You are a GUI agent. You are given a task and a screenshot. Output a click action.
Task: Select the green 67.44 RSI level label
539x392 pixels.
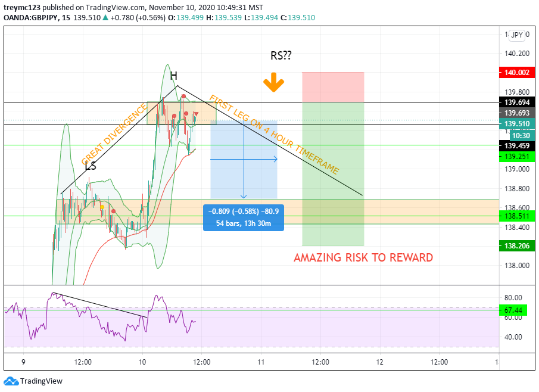click(x=513, y=310)
